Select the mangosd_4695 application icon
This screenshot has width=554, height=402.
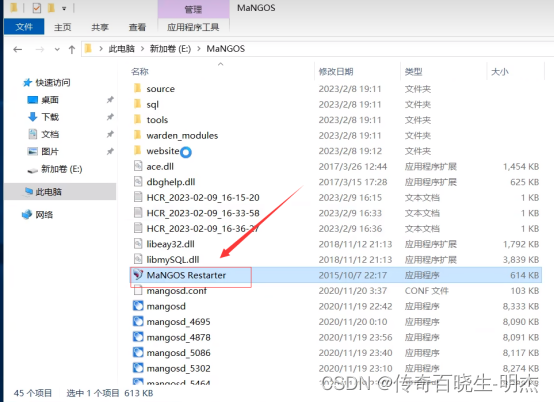click(x=138, y=321)
